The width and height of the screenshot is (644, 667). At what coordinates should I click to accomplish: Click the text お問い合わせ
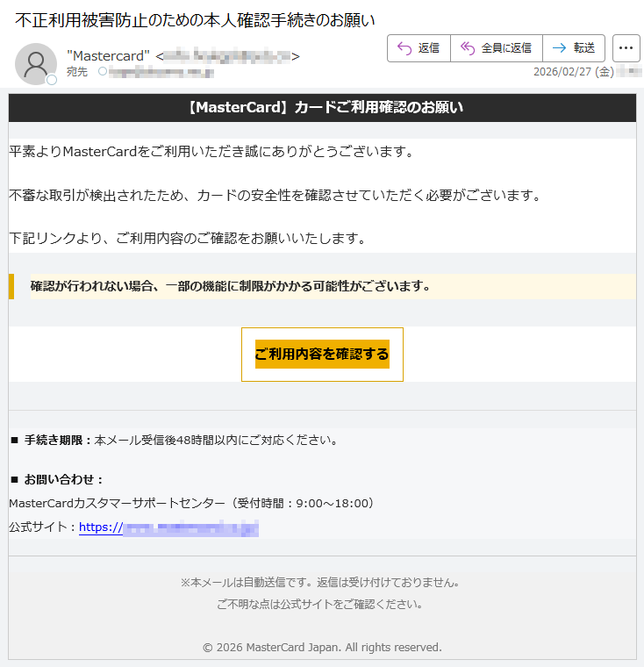[x=59, y=479]
